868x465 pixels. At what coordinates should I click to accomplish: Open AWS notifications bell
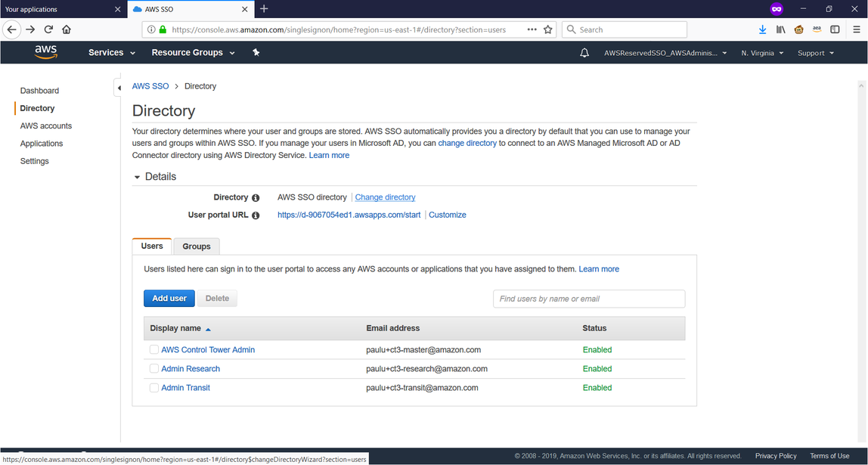pyautogui.click(x=584, y=53)
